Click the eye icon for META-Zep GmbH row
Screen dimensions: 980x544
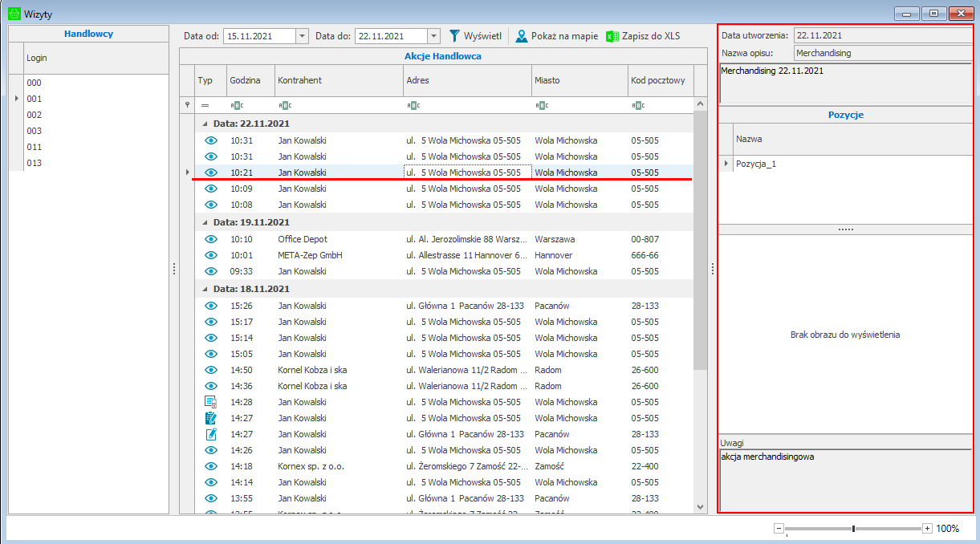click(211, 255)
